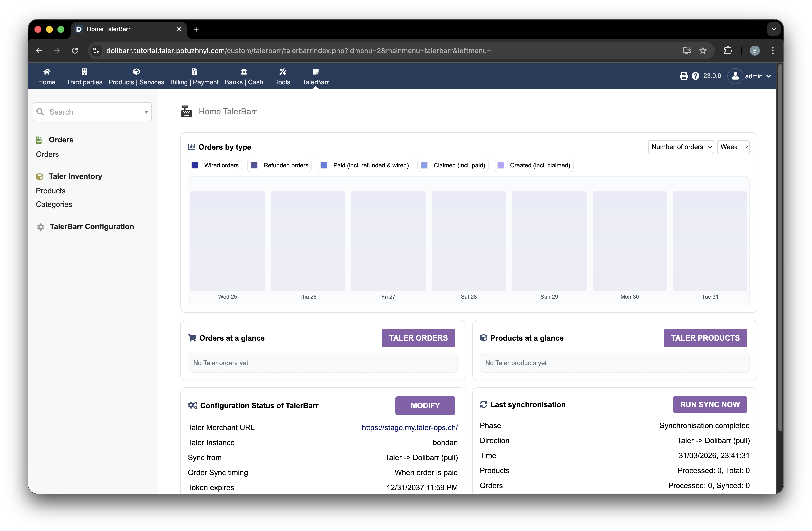Toggle Refunded orders legend series
Image resolution: width=812 pixels, height=531 pixels.
279,165
